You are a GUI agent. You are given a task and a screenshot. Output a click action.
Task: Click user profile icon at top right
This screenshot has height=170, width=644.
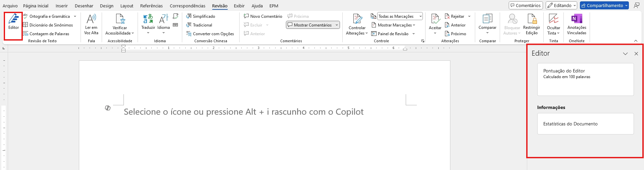[636, 5]
